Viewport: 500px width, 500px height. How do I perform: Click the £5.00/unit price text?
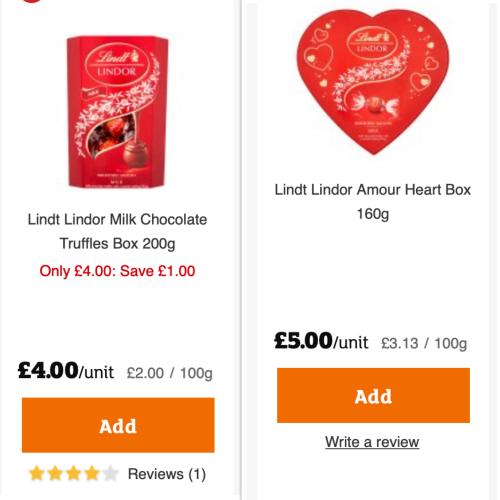click(x=321, y=341)
